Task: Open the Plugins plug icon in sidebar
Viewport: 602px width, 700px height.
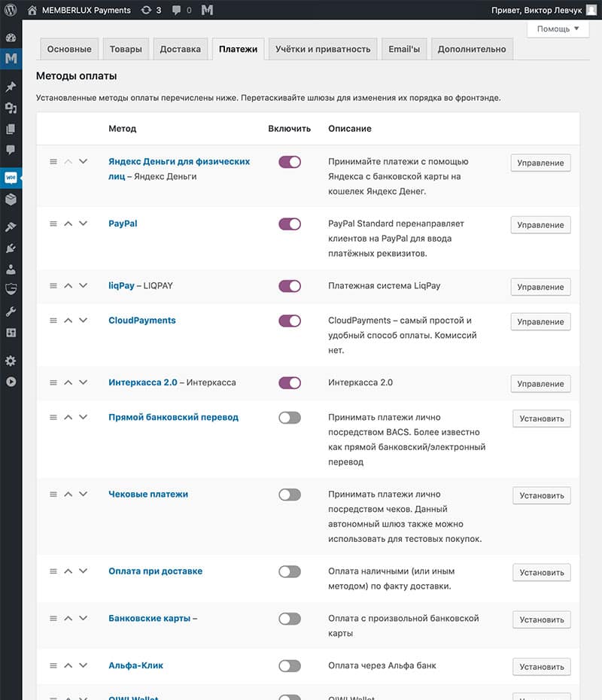Action: tap(11, 248)
